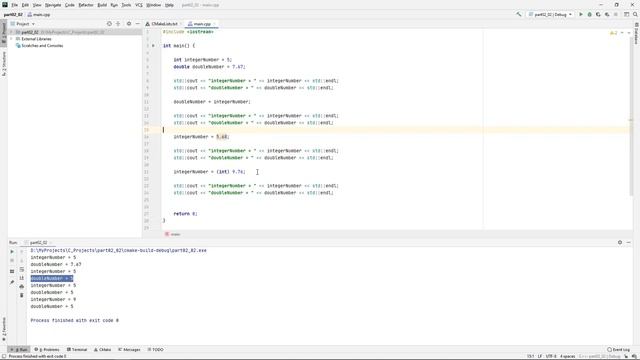
Task: Open the Tools menu
Action: coord(126,5)
